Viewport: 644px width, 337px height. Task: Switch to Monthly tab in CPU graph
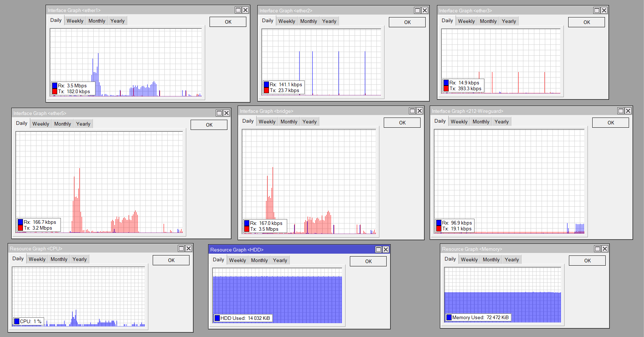(59, 259)
